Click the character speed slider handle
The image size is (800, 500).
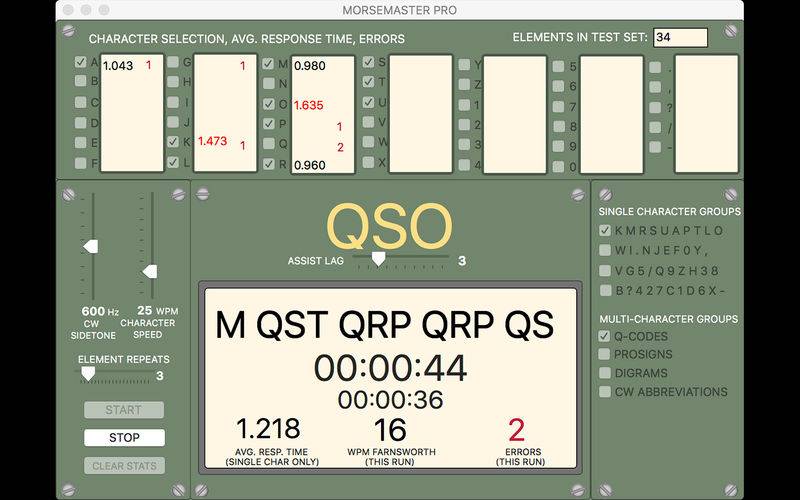(150, 272)
